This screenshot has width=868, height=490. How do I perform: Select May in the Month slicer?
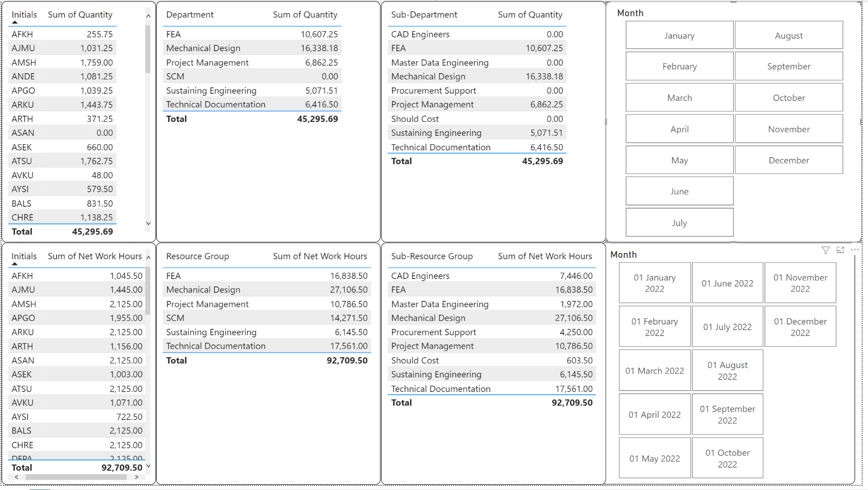pyautogui.click(x=679, y=160)
